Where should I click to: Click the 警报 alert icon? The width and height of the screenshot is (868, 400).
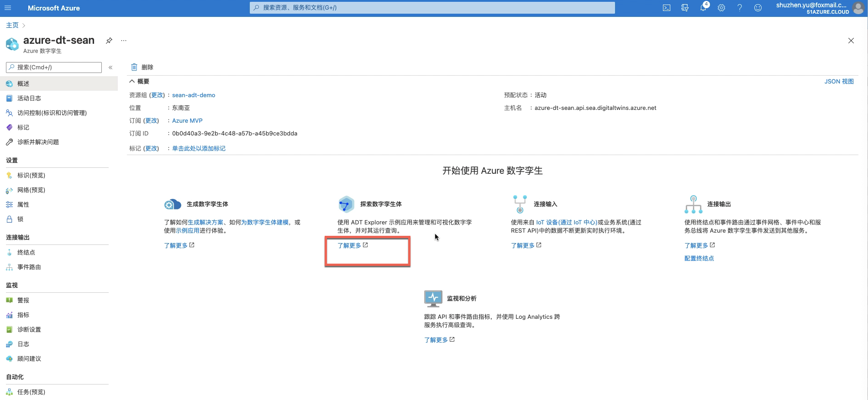(x=9, y=300)
